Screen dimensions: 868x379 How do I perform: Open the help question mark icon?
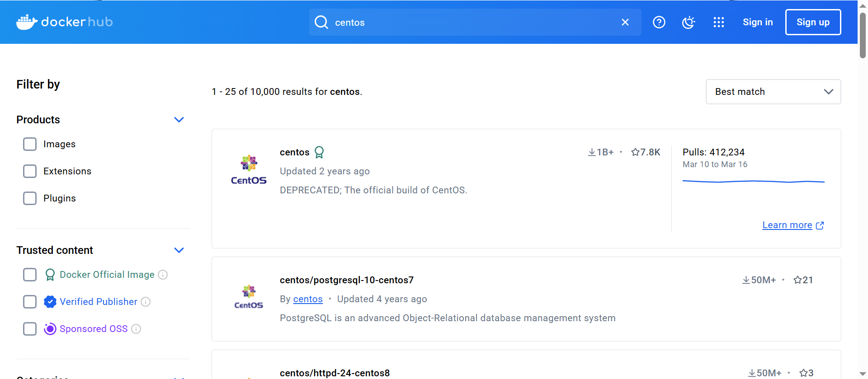pyautogui.click(x=659, y=22)
